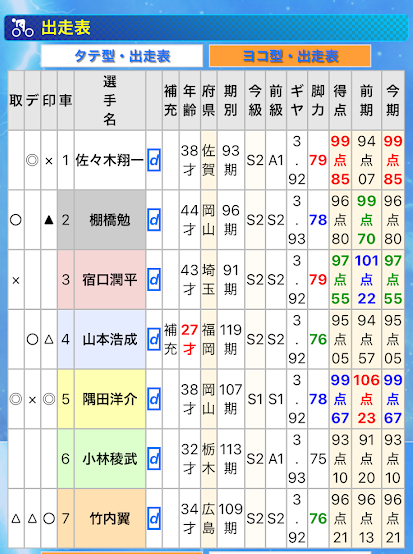Click the デ column header
Image resolution: width=413 pixels, height=554 pixels.
click(32, 101)
